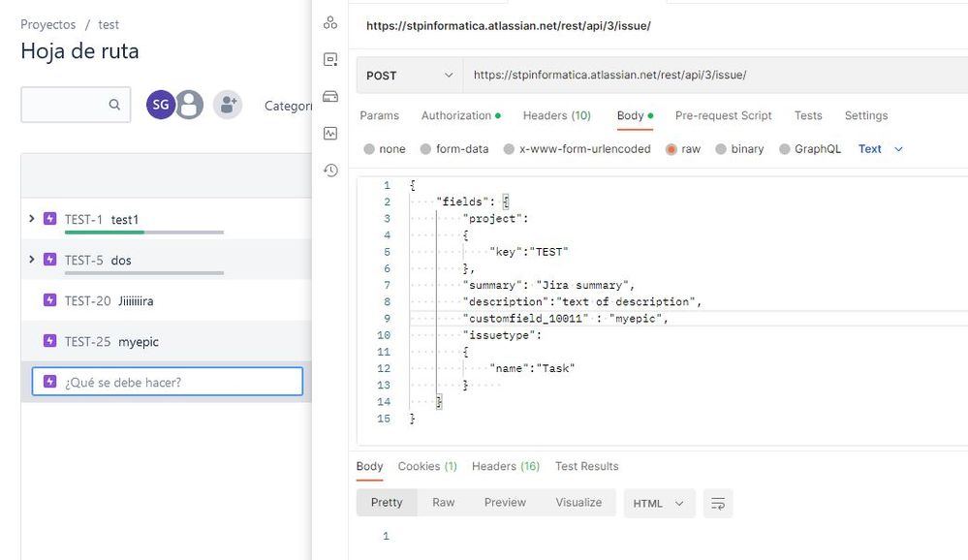Viewport: 968px width, 560px height.
Task: Select the Raw response view
Action: pyautogui.click(x=443, y=503)
